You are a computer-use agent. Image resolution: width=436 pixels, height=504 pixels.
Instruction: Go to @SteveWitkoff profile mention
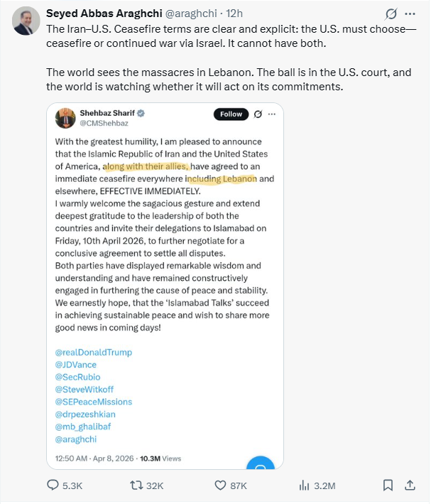84,390
